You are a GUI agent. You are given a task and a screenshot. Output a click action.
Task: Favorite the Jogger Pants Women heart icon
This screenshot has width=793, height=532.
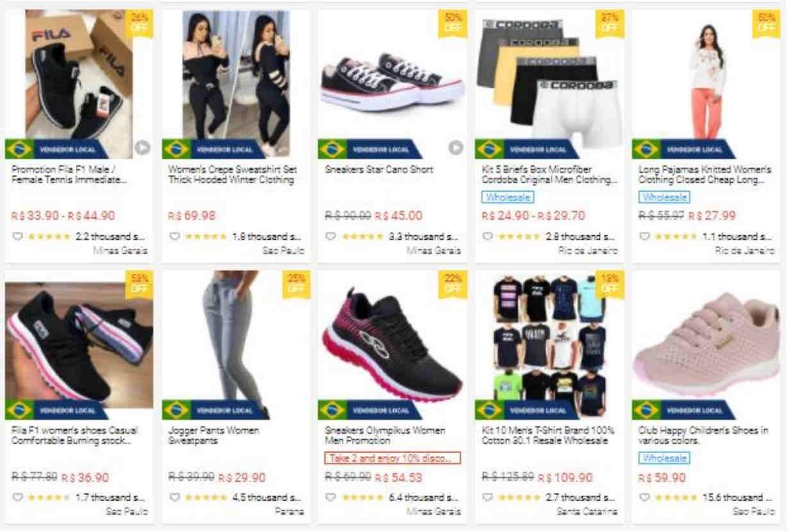[174, 497]
